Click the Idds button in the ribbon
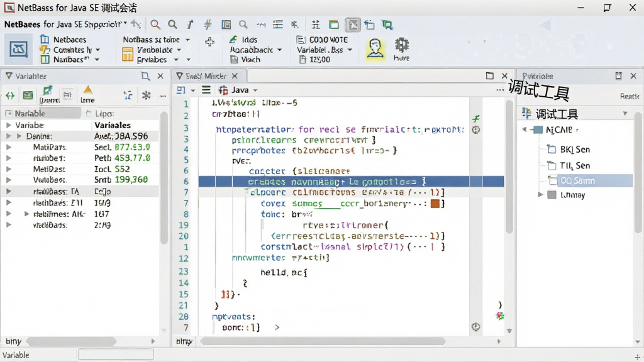 [243, 40]
